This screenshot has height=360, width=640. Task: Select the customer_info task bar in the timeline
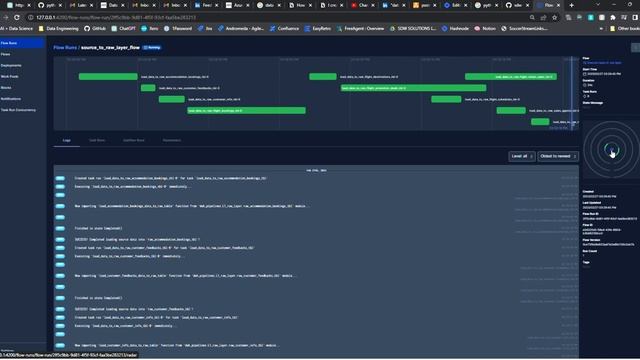[x=172, y=99]
